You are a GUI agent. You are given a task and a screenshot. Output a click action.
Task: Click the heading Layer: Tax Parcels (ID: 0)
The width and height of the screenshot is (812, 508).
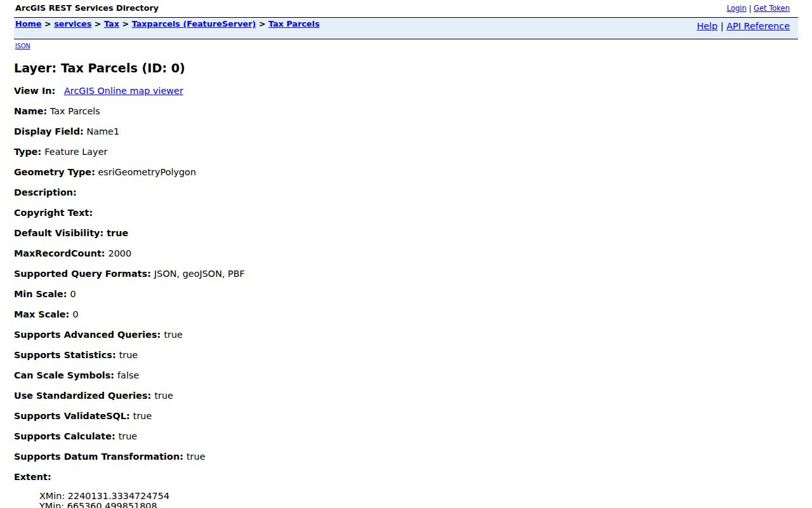[100, 68]
